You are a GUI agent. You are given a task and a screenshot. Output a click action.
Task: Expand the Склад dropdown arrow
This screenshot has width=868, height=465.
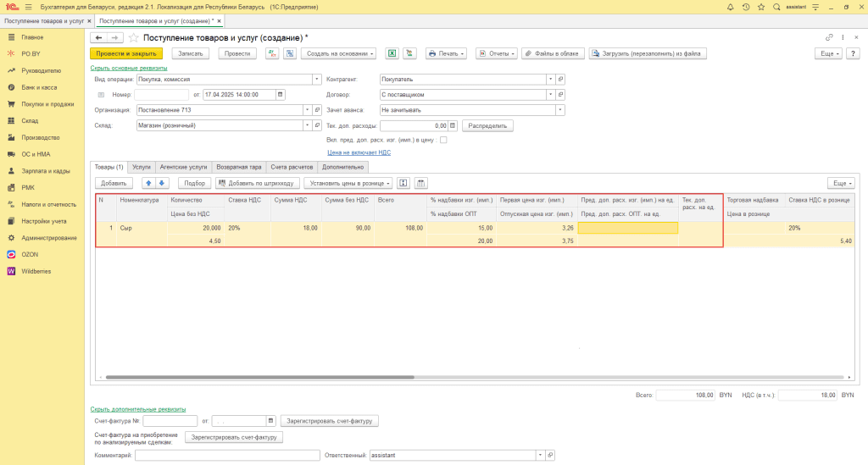(307, 125)
